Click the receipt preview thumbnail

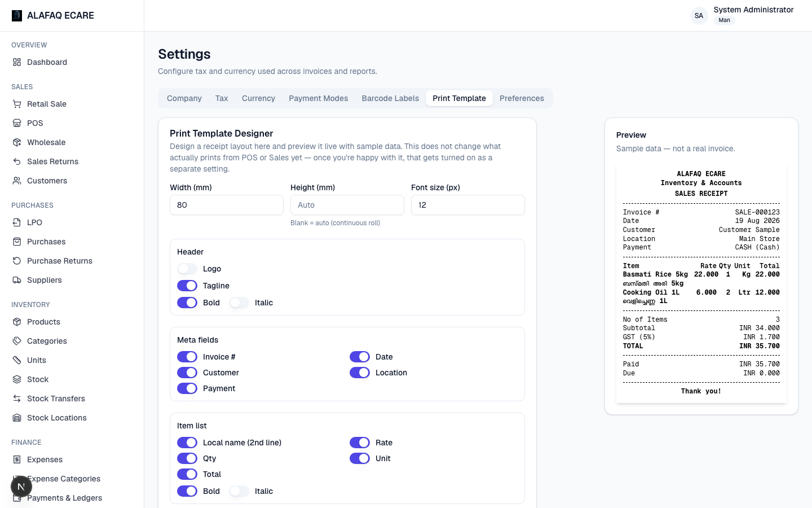[701, 284]
